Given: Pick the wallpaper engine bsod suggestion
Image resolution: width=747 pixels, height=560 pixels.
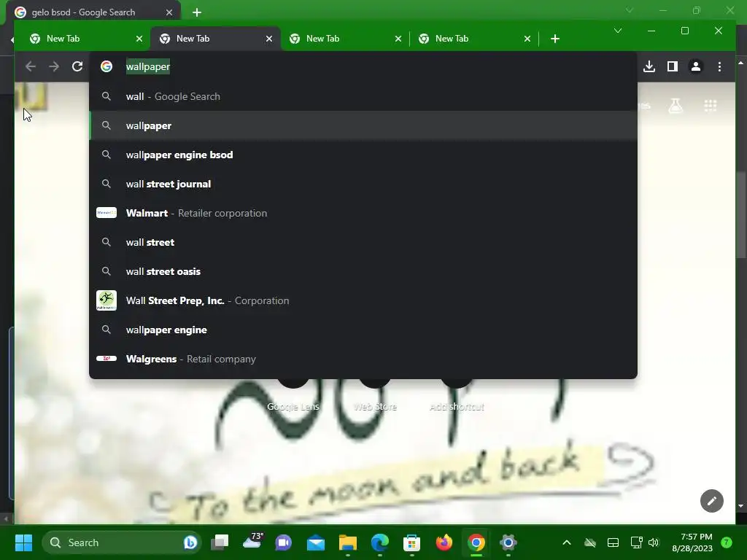Looking at the screenshot, I should pos(363,155).
